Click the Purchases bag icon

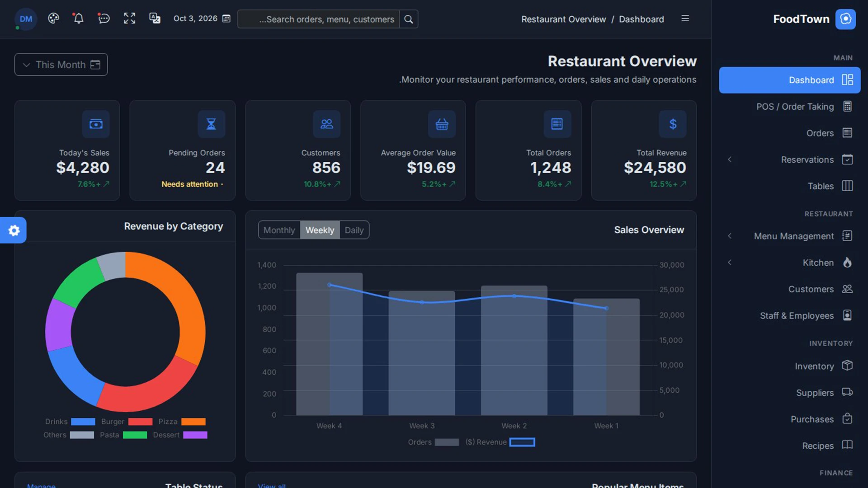847,418
